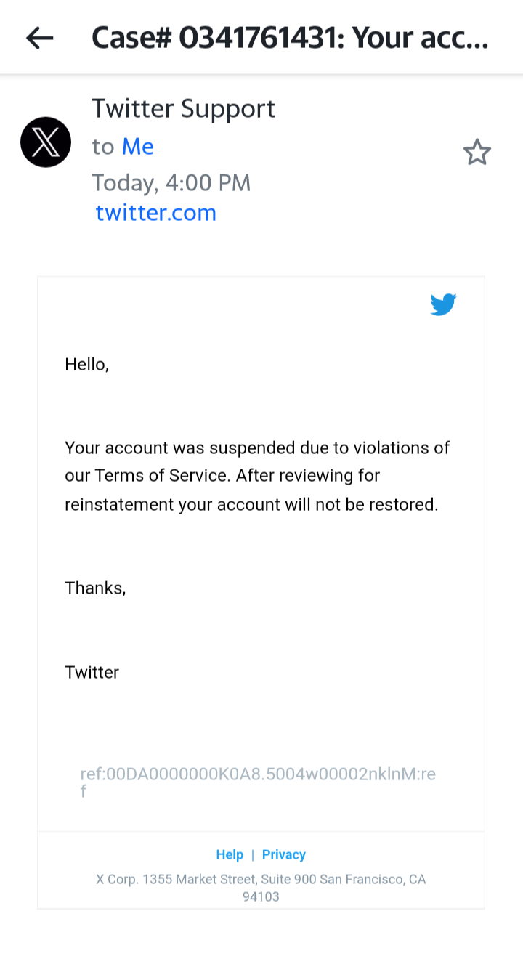This screenshot has width=523, height=980.
Task: Open the twitter.com sender domain link
Action: click(x=155, y=213)
